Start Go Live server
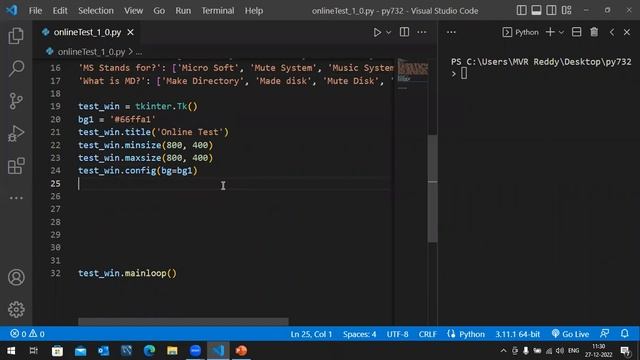640x360 pixels. [x=570, y=334]
